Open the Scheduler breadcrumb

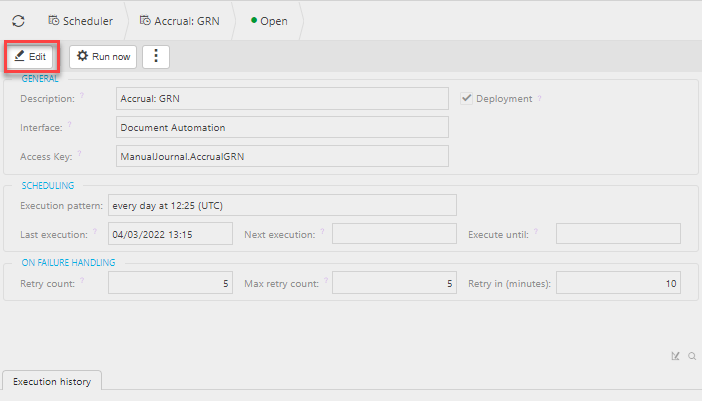point(81,21)
